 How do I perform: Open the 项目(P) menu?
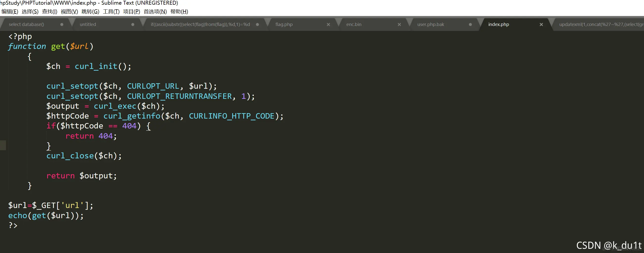click(x=132, y=11)
